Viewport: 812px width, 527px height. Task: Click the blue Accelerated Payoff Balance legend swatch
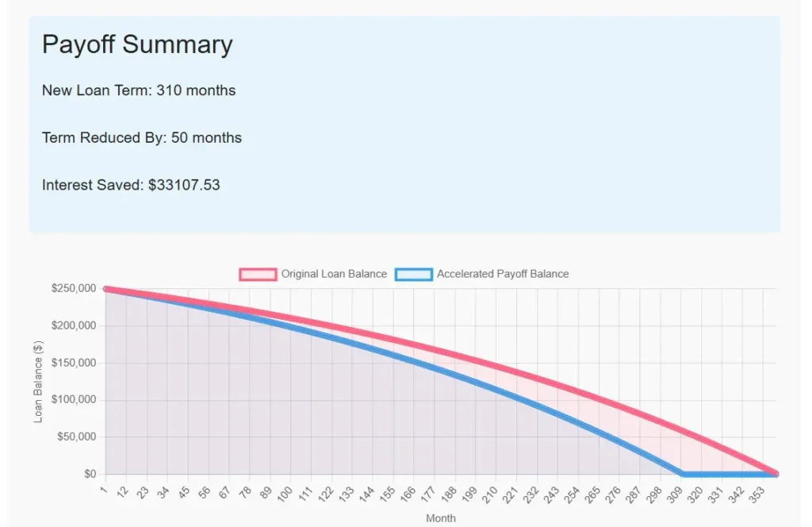(414, 274)
